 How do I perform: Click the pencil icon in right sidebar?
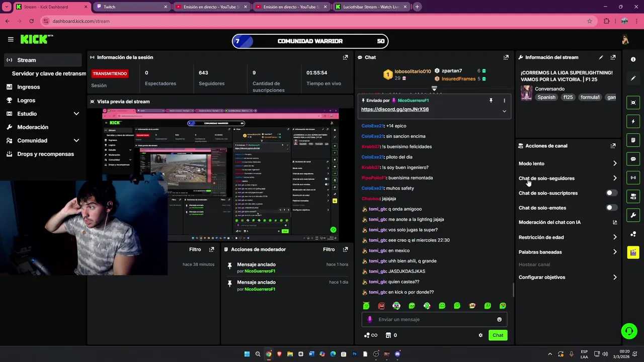633,78
